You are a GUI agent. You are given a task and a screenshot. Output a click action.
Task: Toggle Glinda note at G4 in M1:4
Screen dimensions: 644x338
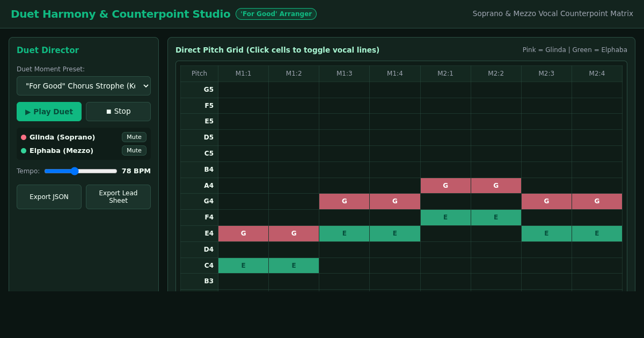pos(394,202)
